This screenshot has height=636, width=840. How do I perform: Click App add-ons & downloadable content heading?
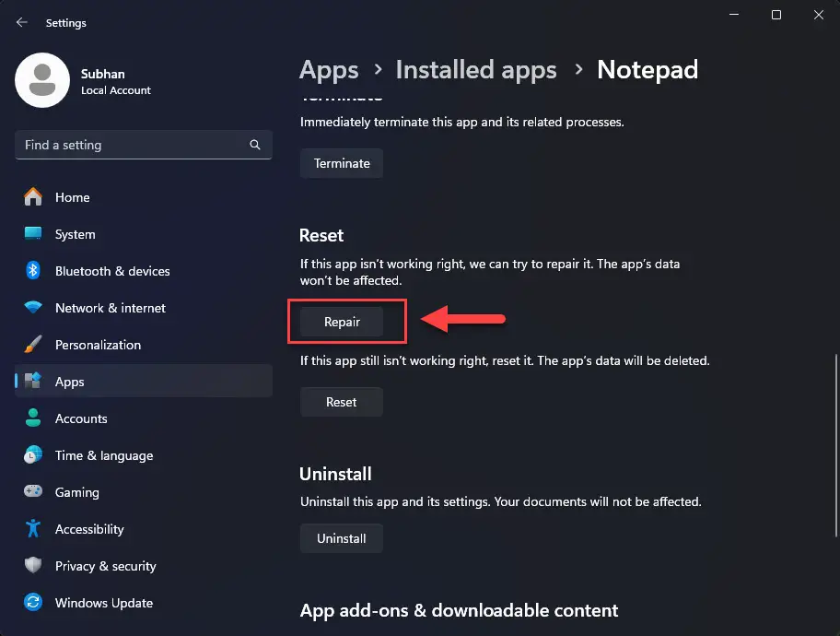[459, 610]
